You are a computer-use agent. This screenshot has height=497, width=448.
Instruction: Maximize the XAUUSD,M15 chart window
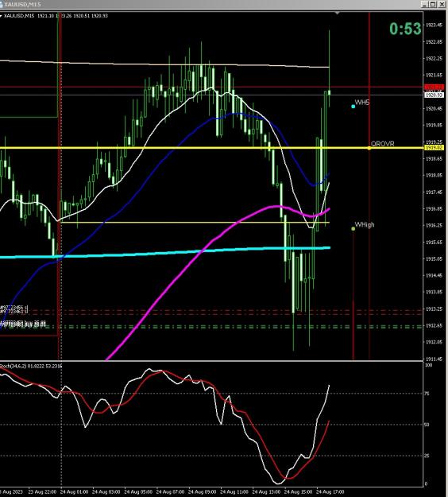(x=433, y=4)
